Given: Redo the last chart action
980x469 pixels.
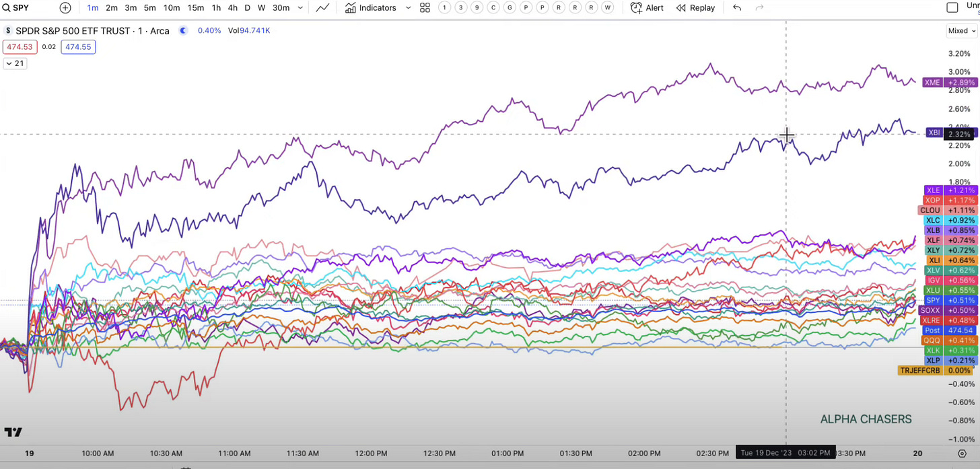Looking at the screenshot, I should click(x=760, y=8).
